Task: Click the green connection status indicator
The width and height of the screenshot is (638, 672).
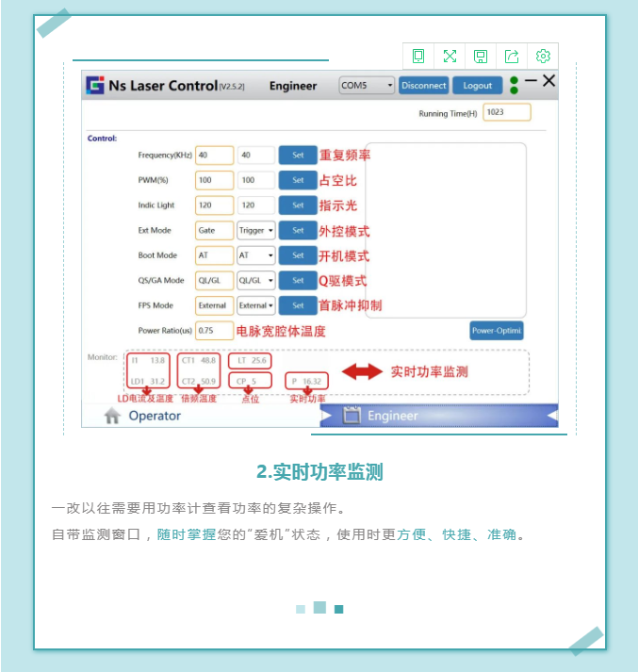Action: tap(514, 86)
